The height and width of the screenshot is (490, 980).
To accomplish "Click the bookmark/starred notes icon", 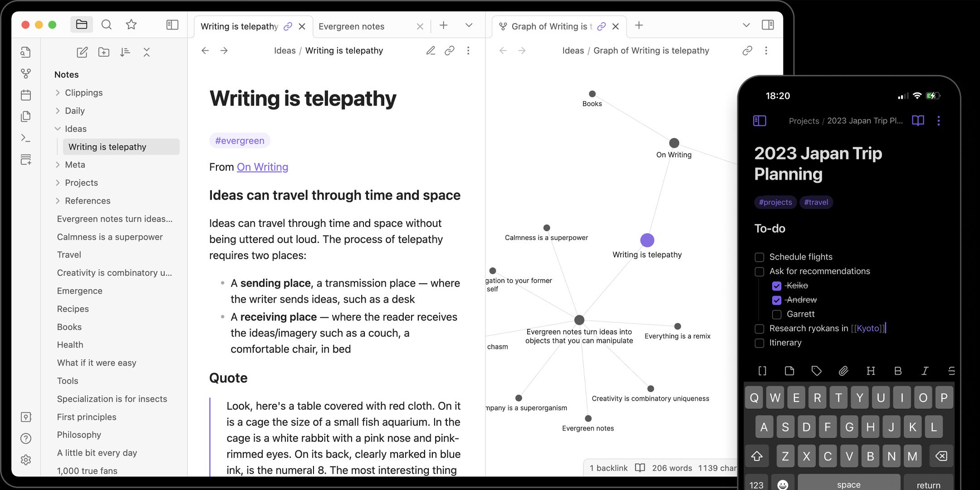I will (x=131, y=25).
